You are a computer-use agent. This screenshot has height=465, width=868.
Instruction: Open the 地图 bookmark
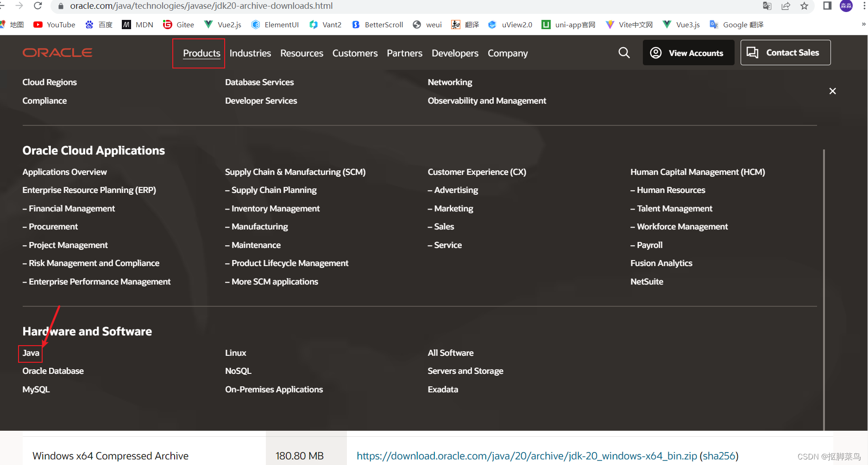(13, 25)
